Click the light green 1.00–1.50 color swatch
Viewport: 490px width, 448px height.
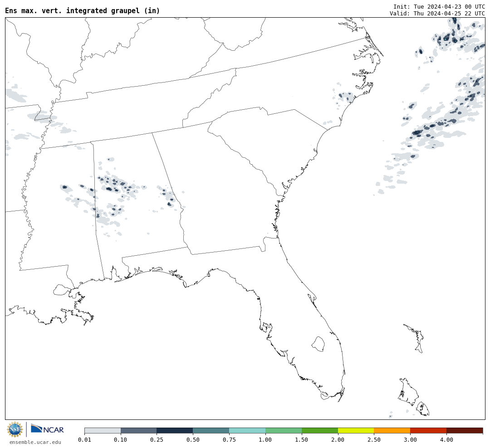coord(284,431)
